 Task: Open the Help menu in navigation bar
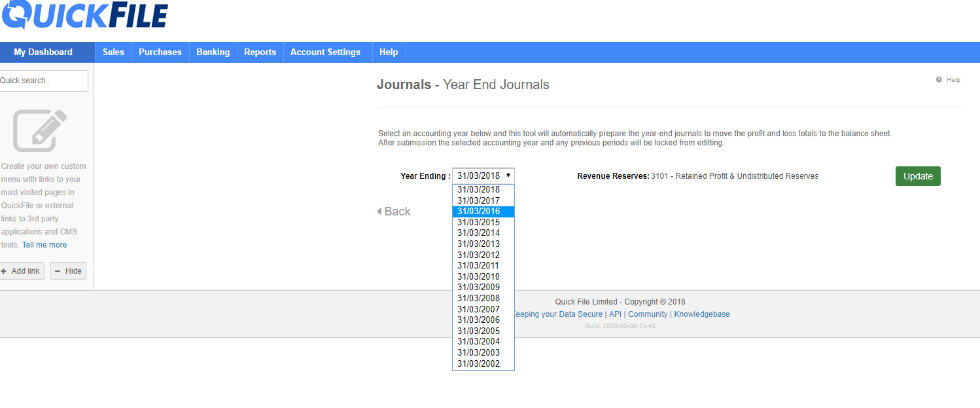(389, 52)
